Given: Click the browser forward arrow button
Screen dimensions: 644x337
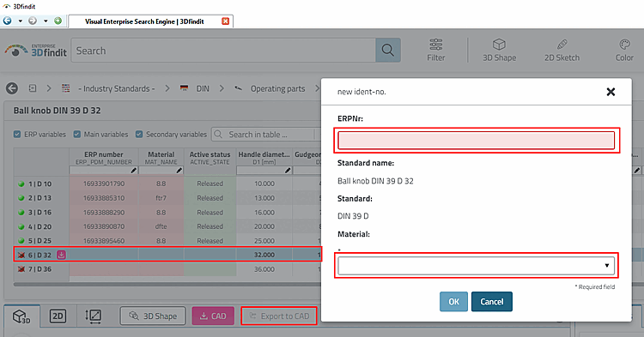Looking at the screenshot, I should pyautogui.click(x=33, y=21).
